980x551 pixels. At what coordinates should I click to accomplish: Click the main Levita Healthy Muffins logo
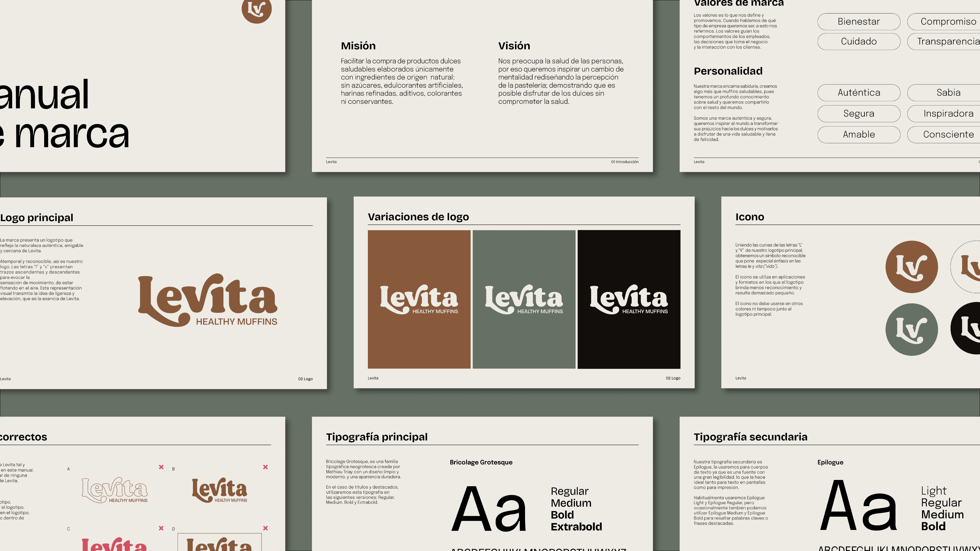[x=208, y=300]
